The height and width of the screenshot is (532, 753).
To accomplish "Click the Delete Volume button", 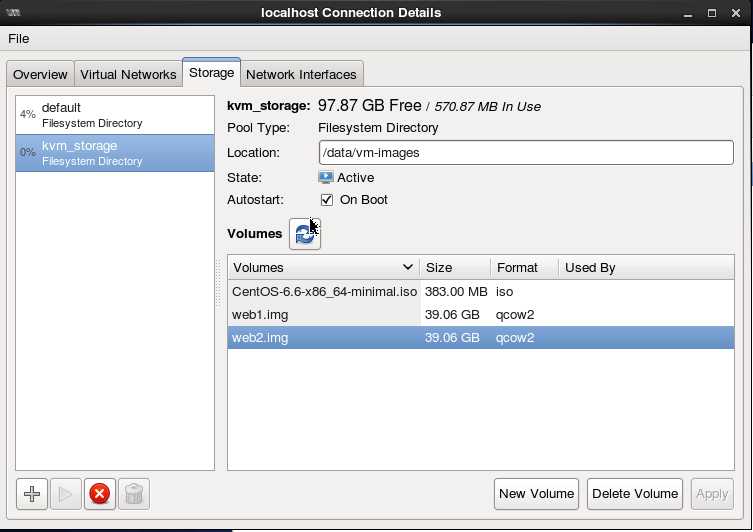I will [635, 494].
